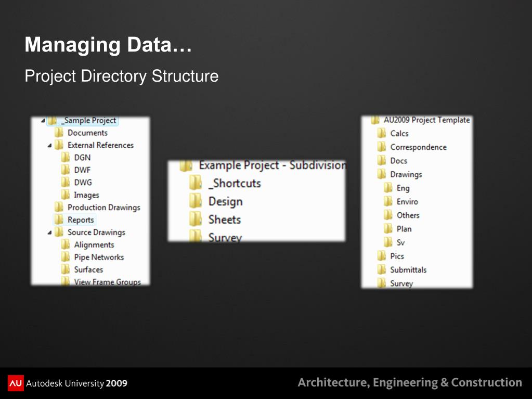Click the Documents folder icon
Screen dimensions: 532x399
[59, 133]
